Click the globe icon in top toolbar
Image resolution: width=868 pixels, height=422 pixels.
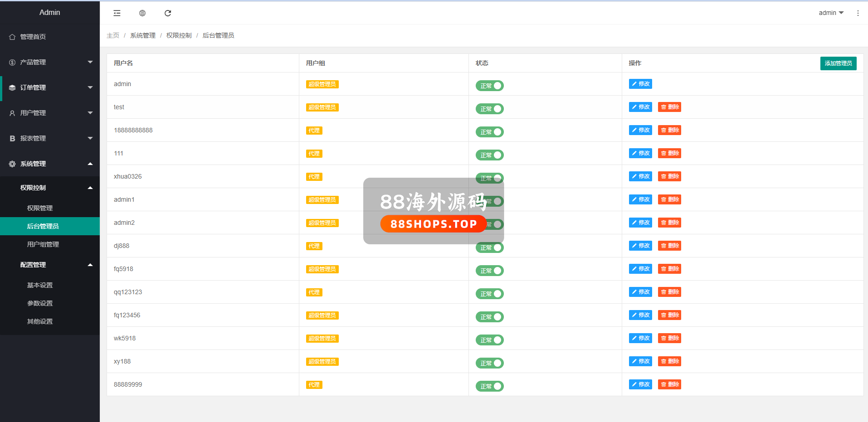point(142,13)
